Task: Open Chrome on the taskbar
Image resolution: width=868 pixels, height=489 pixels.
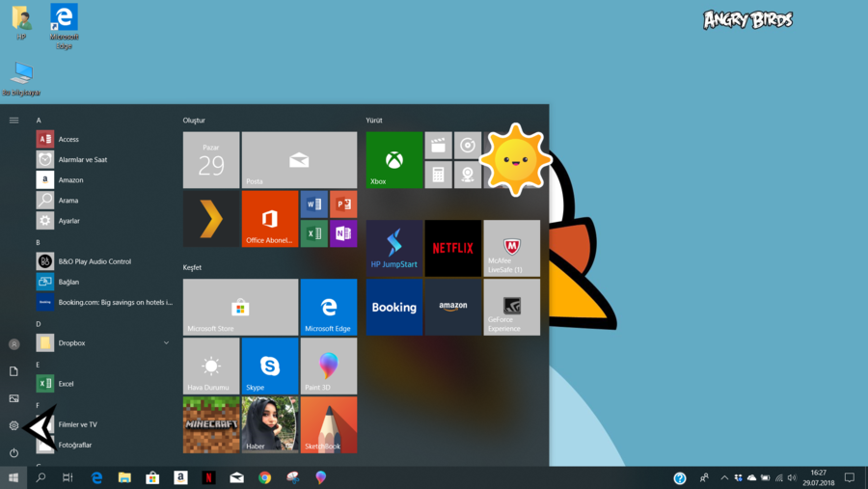Action: [x=264, y=477]
